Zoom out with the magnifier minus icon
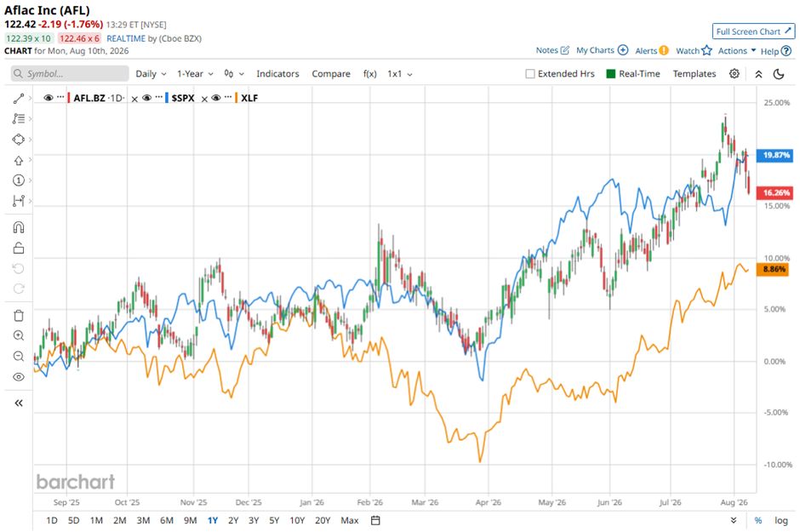The height and width of the screenshot is (532, 800). 19,356
